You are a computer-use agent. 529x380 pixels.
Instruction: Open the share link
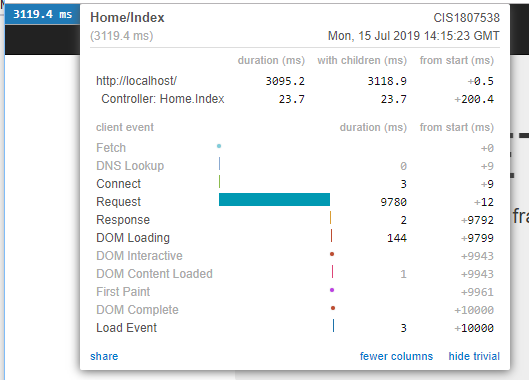(x=104, y=356)
